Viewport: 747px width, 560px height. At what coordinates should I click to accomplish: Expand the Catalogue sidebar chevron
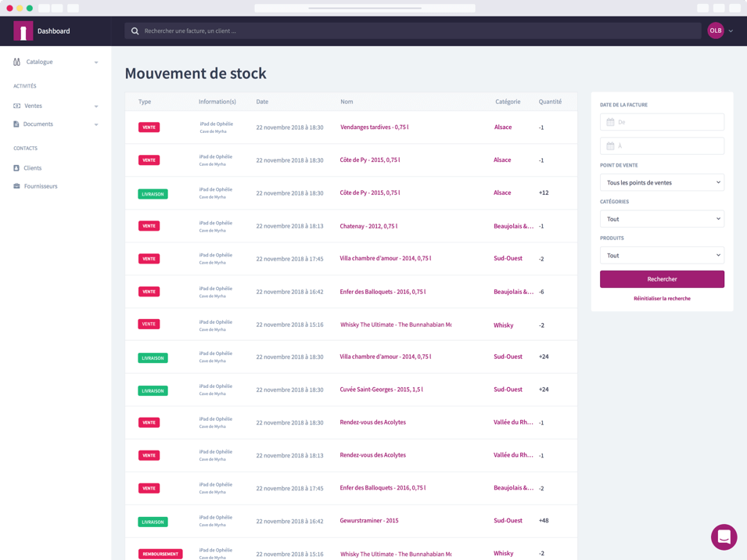tap(97, 62)
